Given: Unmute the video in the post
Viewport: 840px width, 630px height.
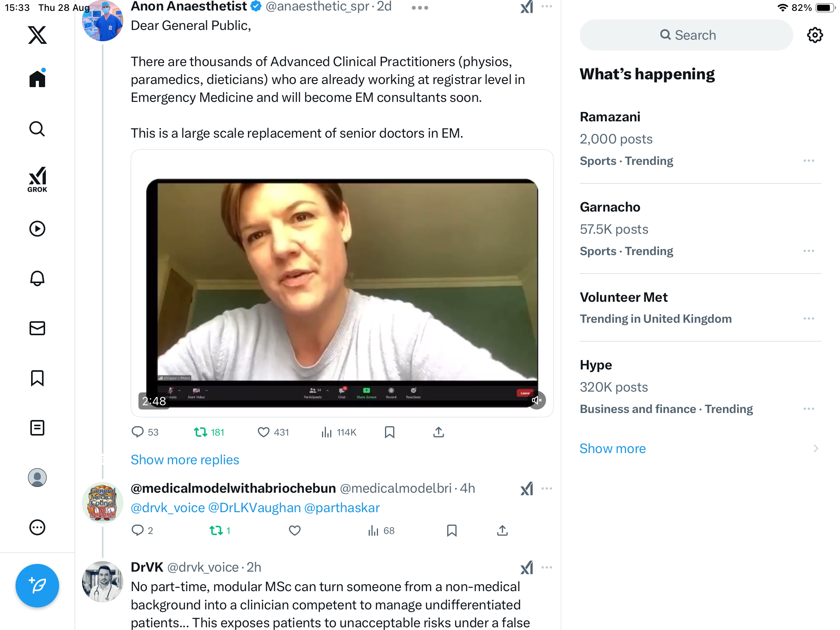Looking at the screenshot, I should (x=537, y=400).
